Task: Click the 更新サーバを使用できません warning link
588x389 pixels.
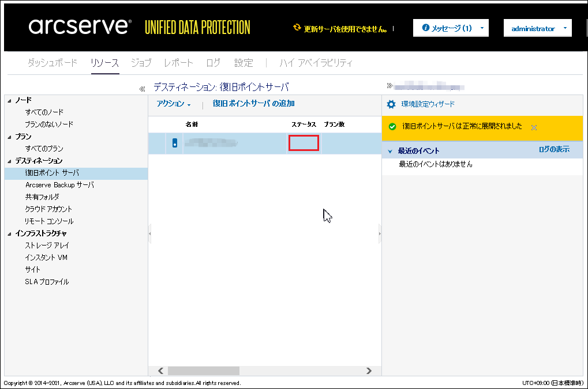Action: 345,29
